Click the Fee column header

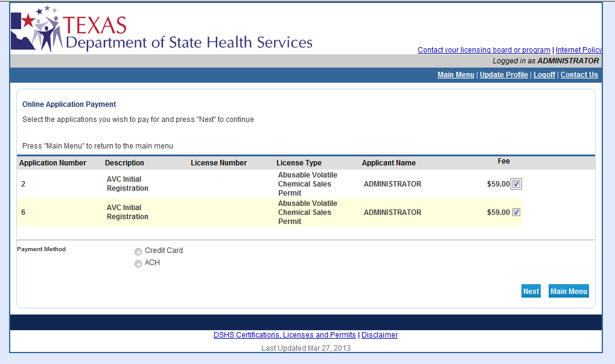click(503, 161)
